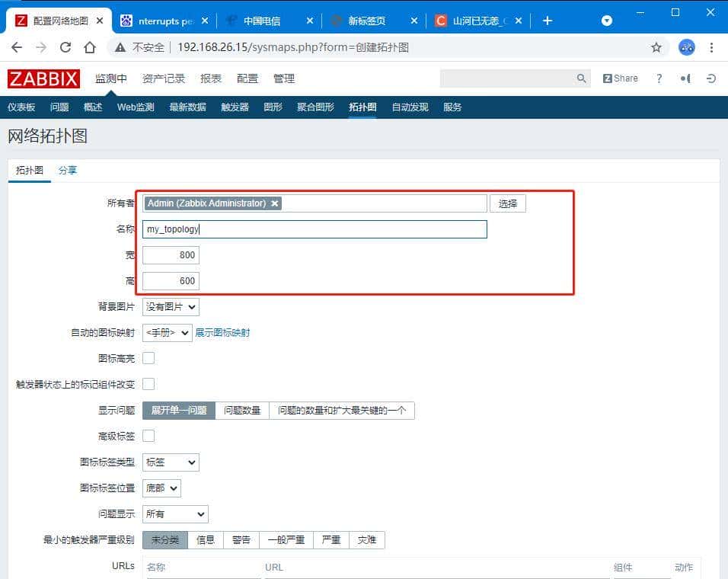Sign out using the logout icon
Viewport: 728px width, 579px height.
[x=710, y=78]
